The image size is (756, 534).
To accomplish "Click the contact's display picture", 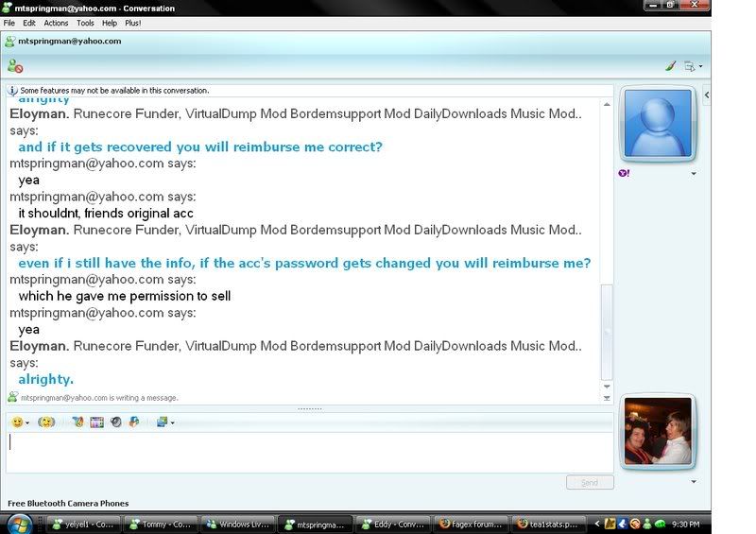I will click(658, 124).
